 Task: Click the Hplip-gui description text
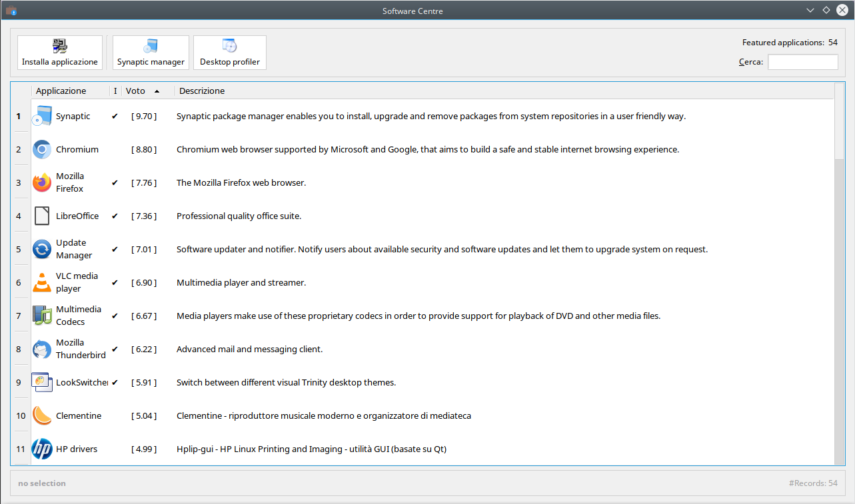coord(311,449)
